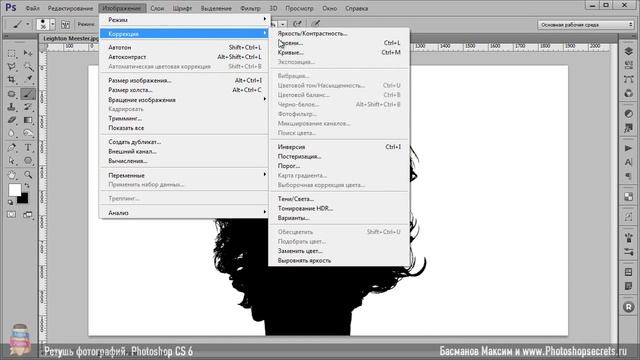This screenshot has height=360, width=640.
Task: Expand the Вращение изображения submenu
Action: pyautogui.click(x=184, y=100)
